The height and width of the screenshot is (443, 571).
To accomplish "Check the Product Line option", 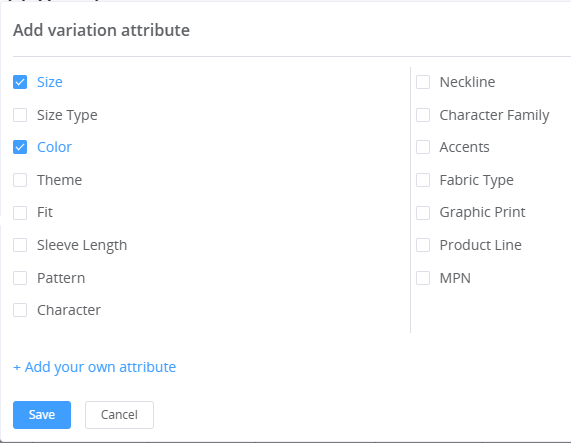I will pos(423,245).
